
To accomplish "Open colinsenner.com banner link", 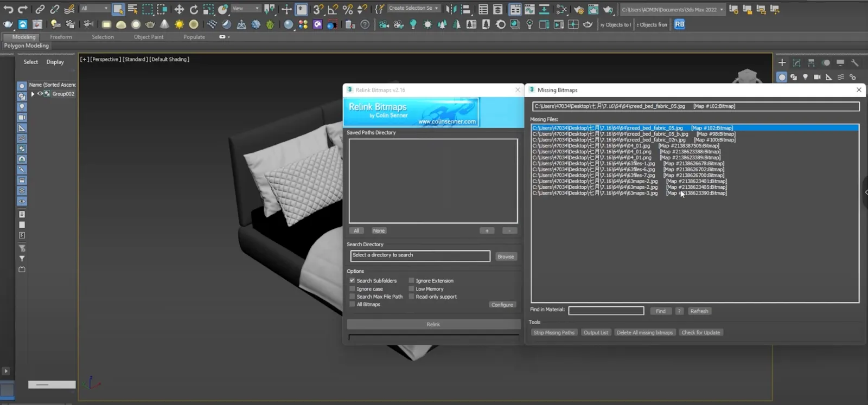I will (x=447, y=121).
